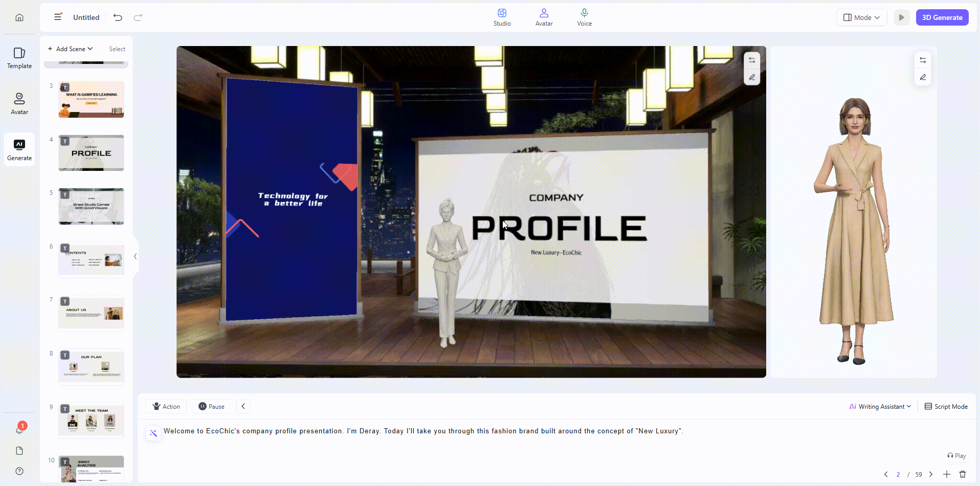Click the 3D Generate button
The width and height of the screenshot is (980, 486).
(942, 17)
